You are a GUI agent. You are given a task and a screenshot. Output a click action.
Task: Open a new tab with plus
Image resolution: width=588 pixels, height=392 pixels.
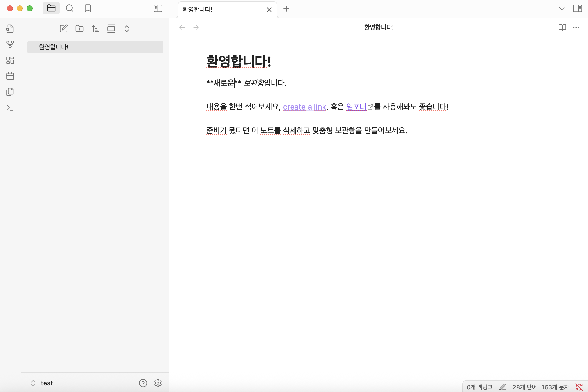286,9
